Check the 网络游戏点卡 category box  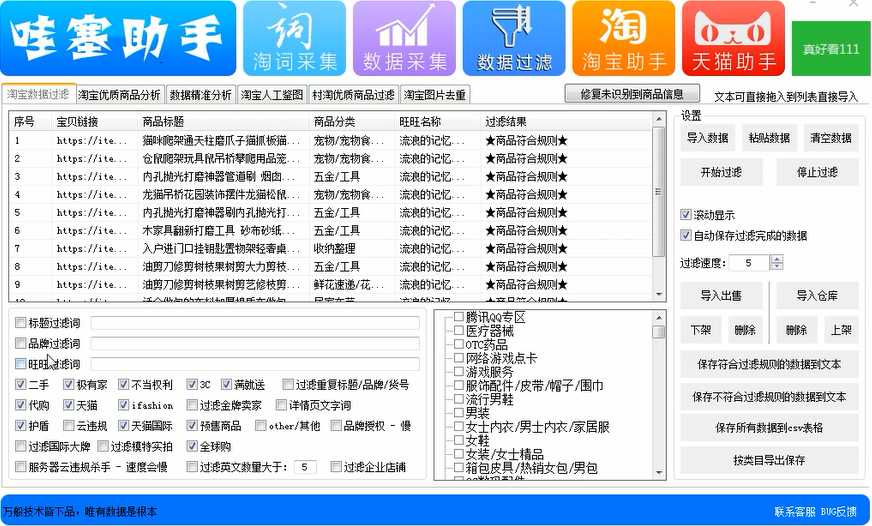click(459, 358)
